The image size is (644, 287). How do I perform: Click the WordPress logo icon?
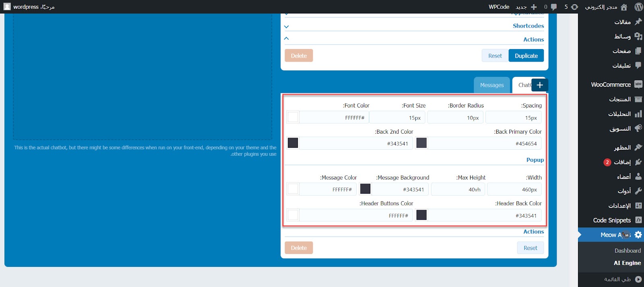(638, 7)
